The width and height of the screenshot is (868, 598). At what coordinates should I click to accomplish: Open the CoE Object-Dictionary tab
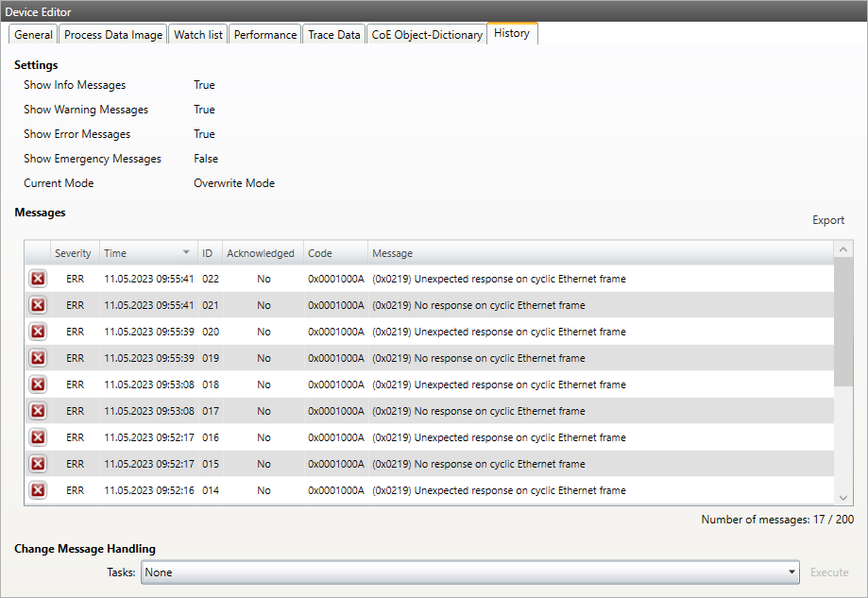pyautogui.click(x=427, y=35)
